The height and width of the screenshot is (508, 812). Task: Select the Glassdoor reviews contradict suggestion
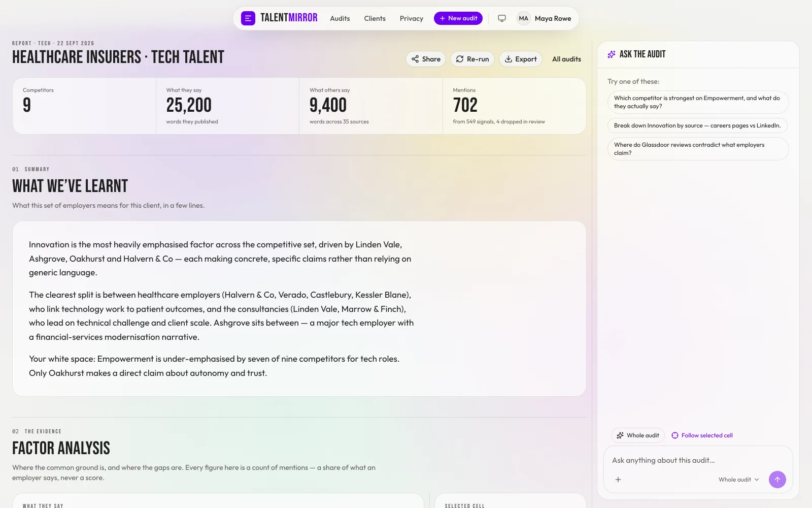[x=698, y=149]
